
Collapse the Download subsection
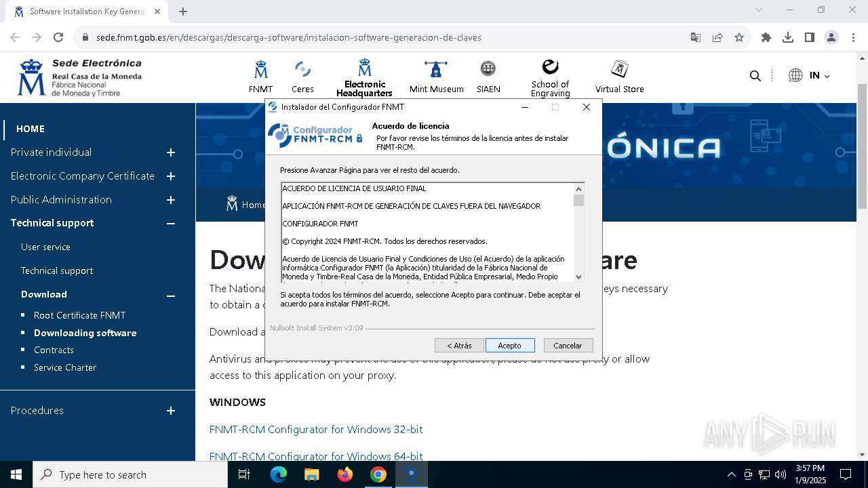[171, 296]
